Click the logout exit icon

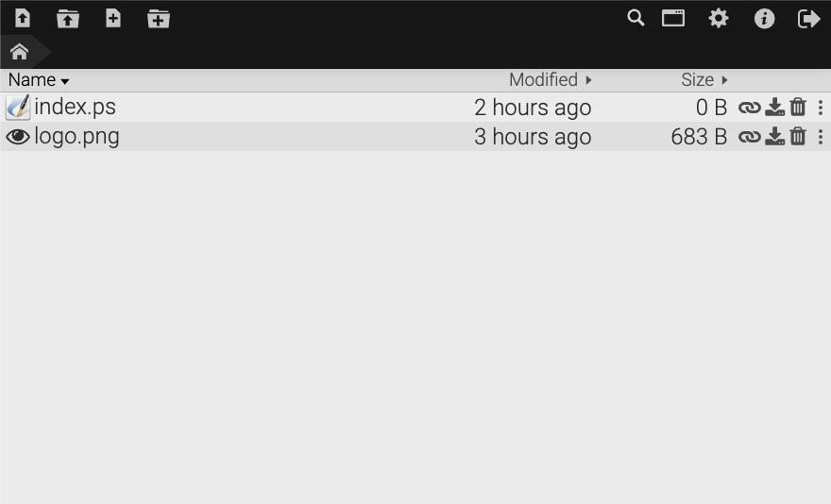tap(808, 18)
